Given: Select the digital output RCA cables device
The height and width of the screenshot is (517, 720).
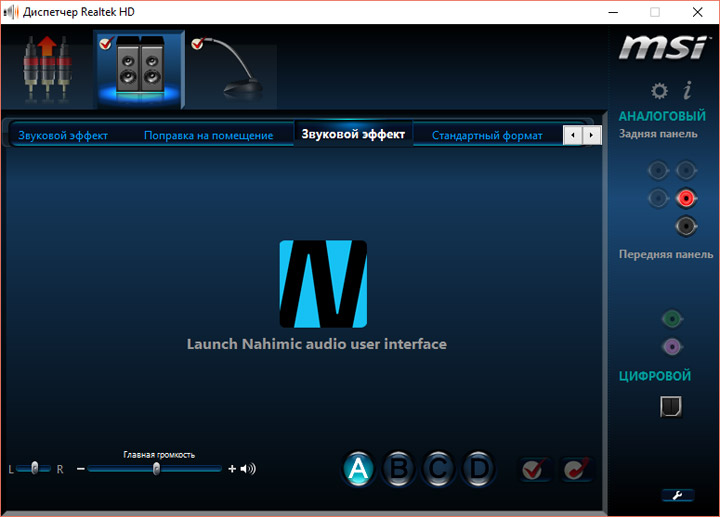Looking at the screenshot, I should [47, 69].
